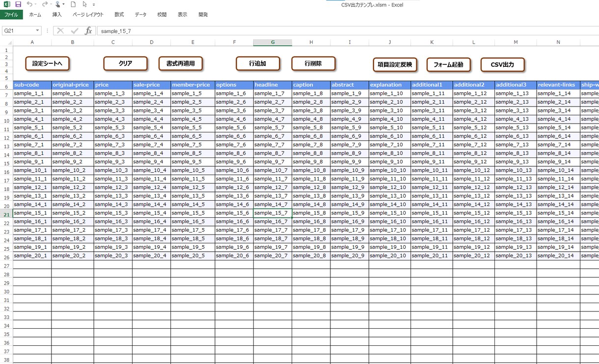Click the Excel application icon

[7, 4]
